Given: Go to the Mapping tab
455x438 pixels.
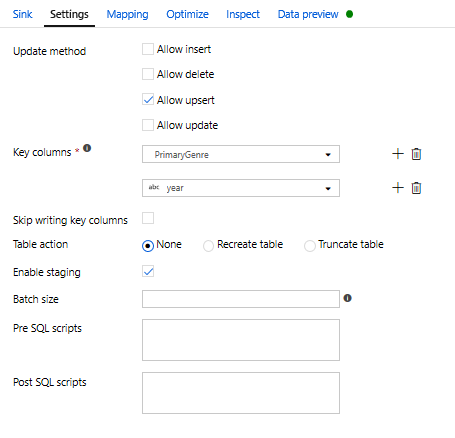Looking at the screenshot, I should click(127, 14).
